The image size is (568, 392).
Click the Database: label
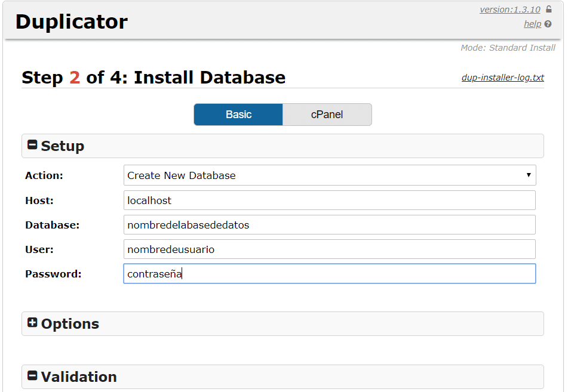point(52,225)
